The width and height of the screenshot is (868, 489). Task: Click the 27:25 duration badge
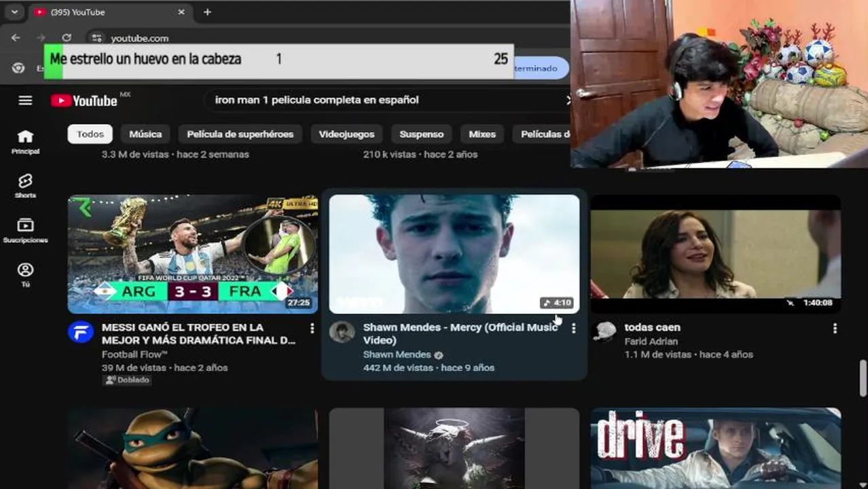pos(299,303)
